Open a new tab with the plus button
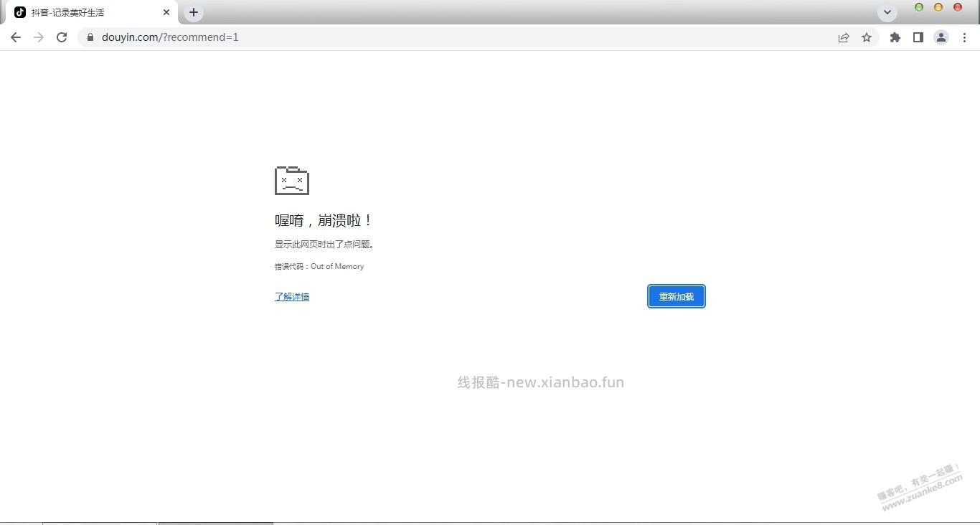Image resolution: width=980 pixels, height=525 pixels. (193, 12)
